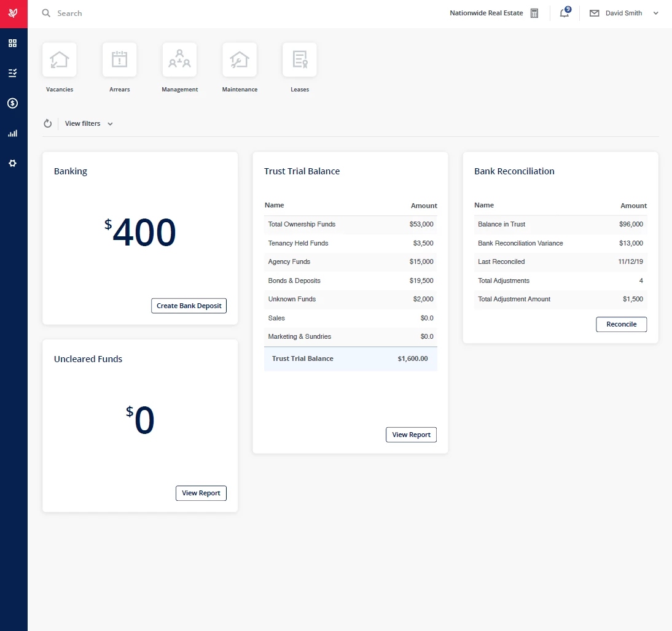View the Trust Trial Balance report
The image size is (672, 631).
(x=411, y=434)
